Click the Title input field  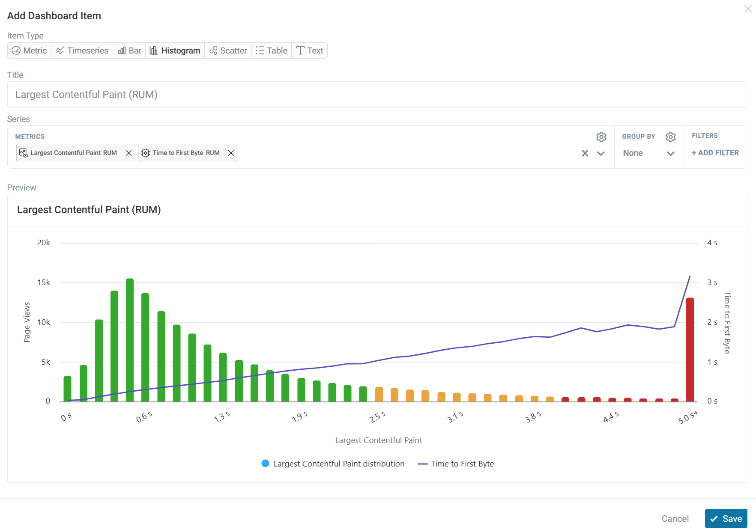click(377, 95)
